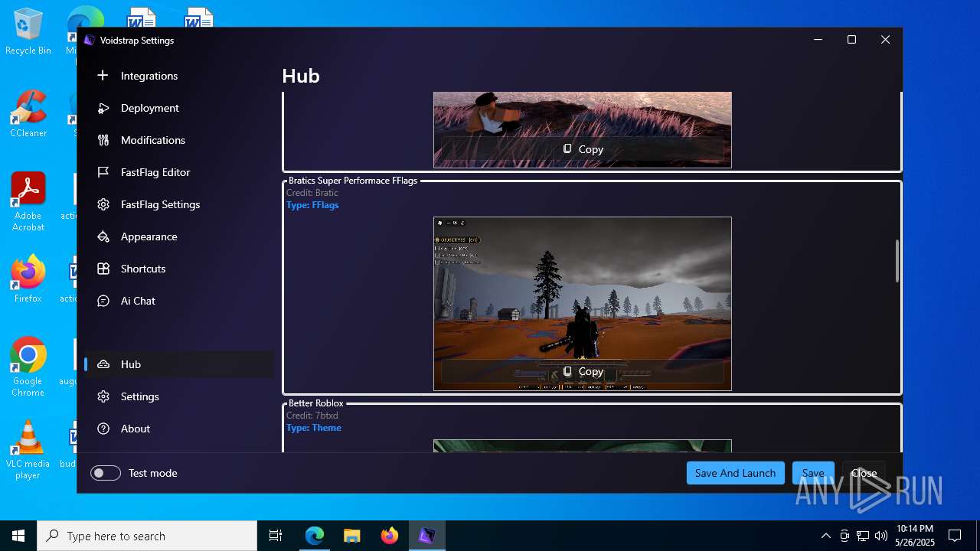Screen dimensions: 980x551
Task: Maximize the Voidstrap Settings window
Action: coord(851,40)
